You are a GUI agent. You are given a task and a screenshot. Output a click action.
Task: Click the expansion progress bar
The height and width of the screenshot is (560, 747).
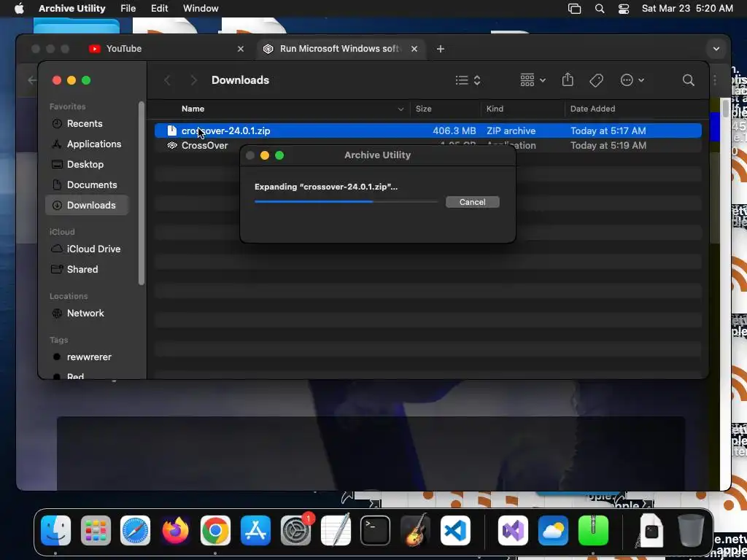click(x=346, y=202)
